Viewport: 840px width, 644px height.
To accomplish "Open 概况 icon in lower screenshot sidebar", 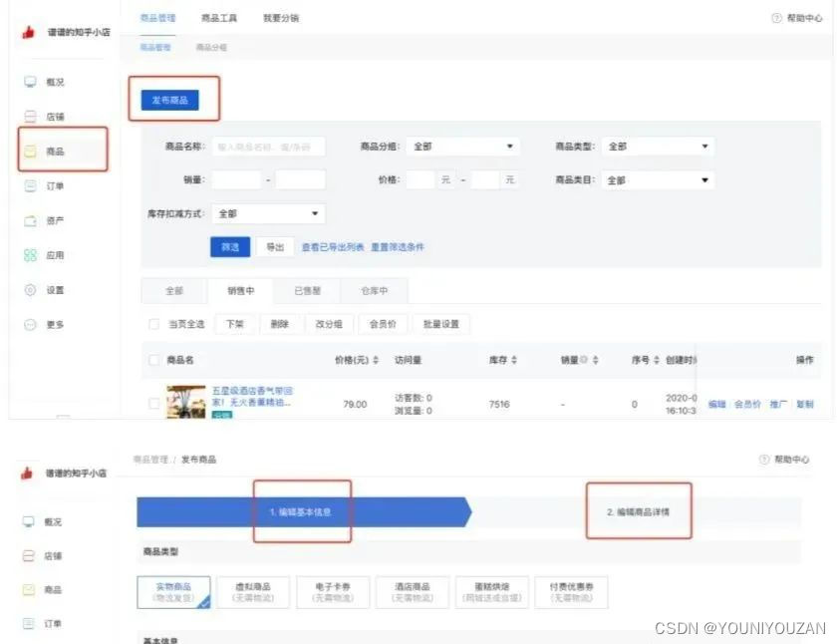I will [x=28, y=521].
